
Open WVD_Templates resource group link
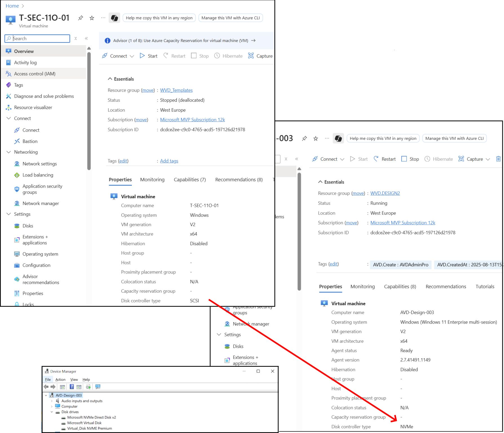coord(176,90)
